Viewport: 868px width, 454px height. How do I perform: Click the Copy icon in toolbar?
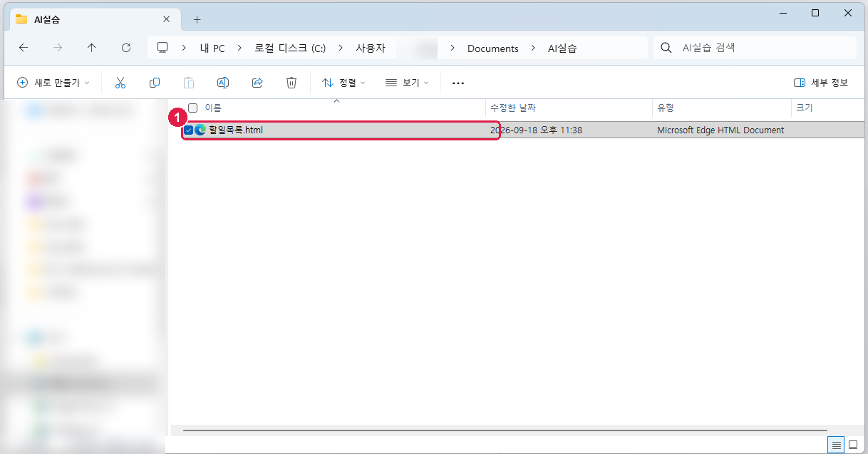[x=155, y=83]
